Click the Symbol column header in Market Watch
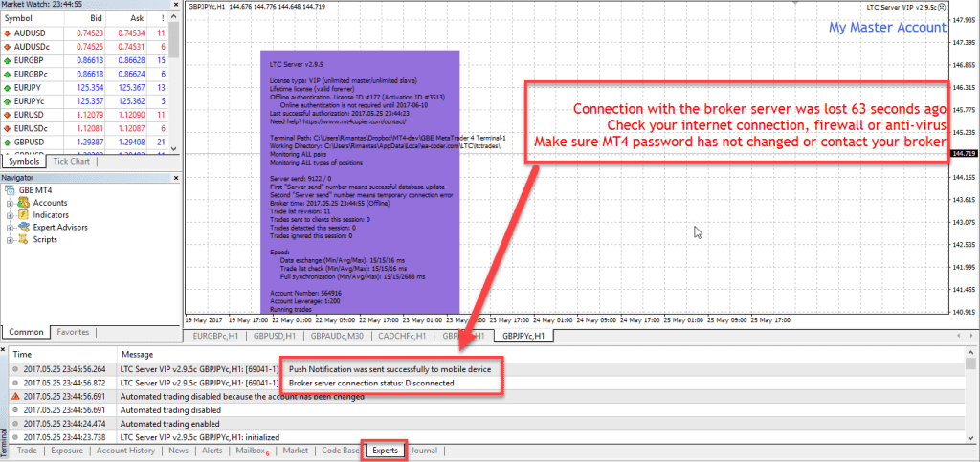This screenshot has width=980, height=462. pyautogui.click(x=32, y=19)
